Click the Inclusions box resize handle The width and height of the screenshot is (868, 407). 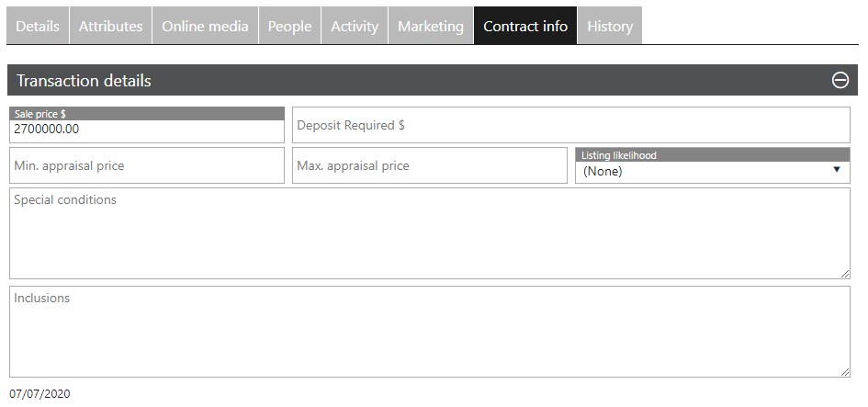[x=845, y=372]
